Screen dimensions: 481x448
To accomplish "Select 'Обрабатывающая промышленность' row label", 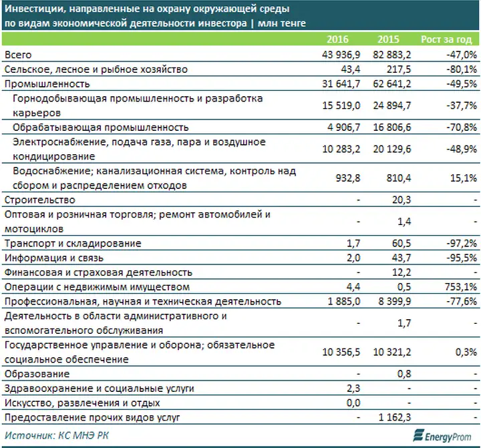I will pos(101,128).
